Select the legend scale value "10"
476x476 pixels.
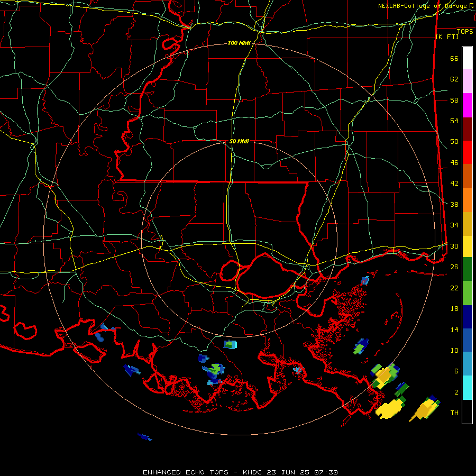[x=454, y=351]
